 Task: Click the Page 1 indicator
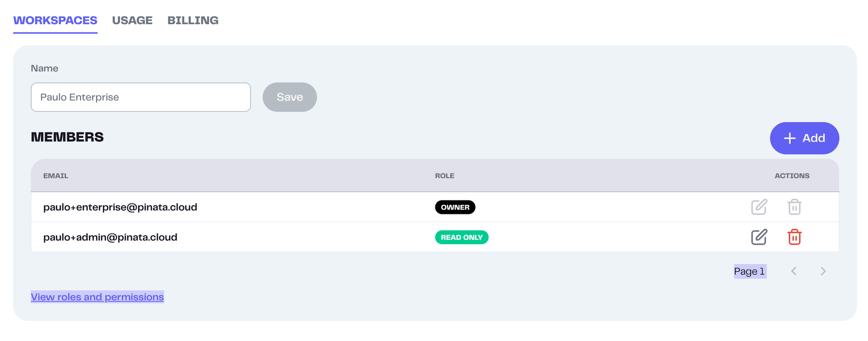[x=750, y=272]
